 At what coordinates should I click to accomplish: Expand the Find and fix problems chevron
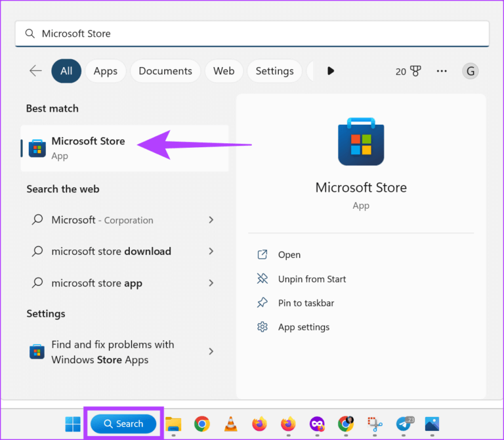coord(211,351)
